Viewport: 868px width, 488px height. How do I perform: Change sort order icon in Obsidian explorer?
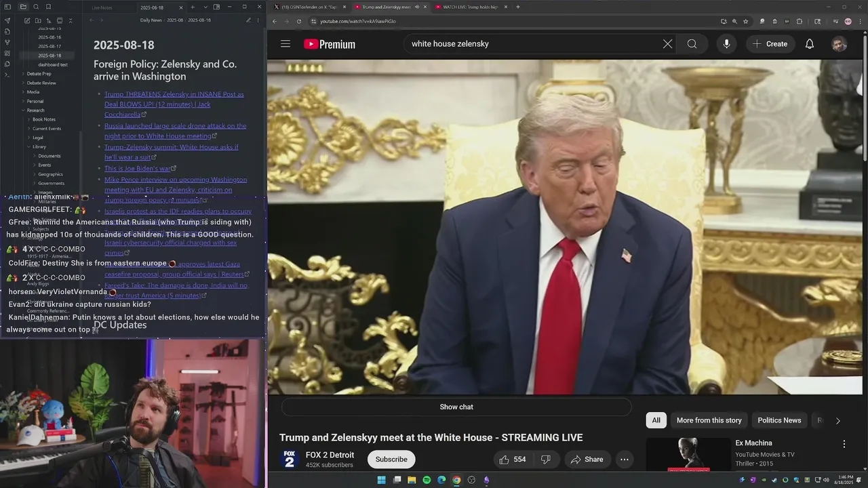49,20
